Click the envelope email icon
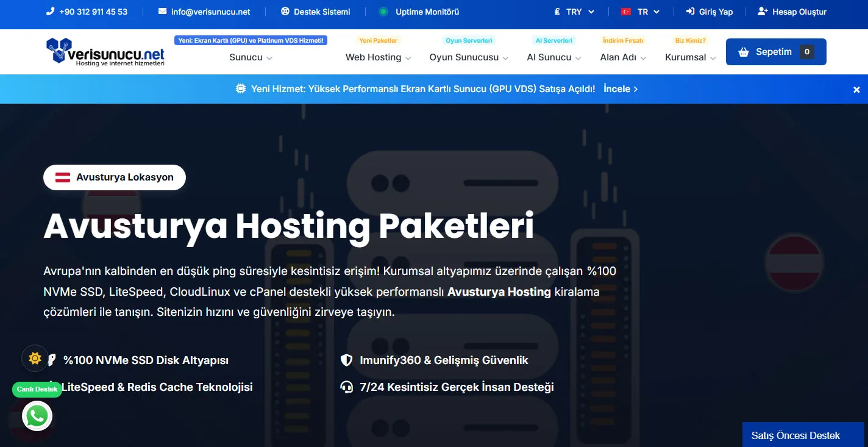868x447 pixels. (x=162, y=12)
